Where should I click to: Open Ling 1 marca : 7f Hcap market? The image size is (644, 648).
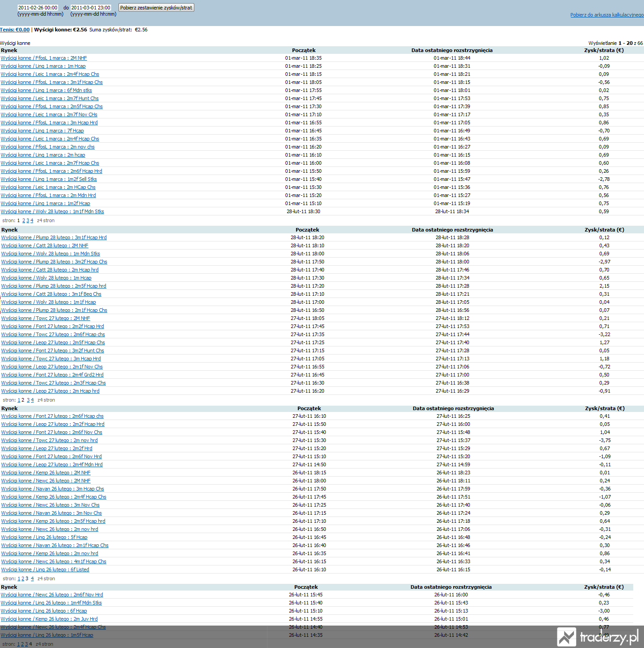click(42, 131)
